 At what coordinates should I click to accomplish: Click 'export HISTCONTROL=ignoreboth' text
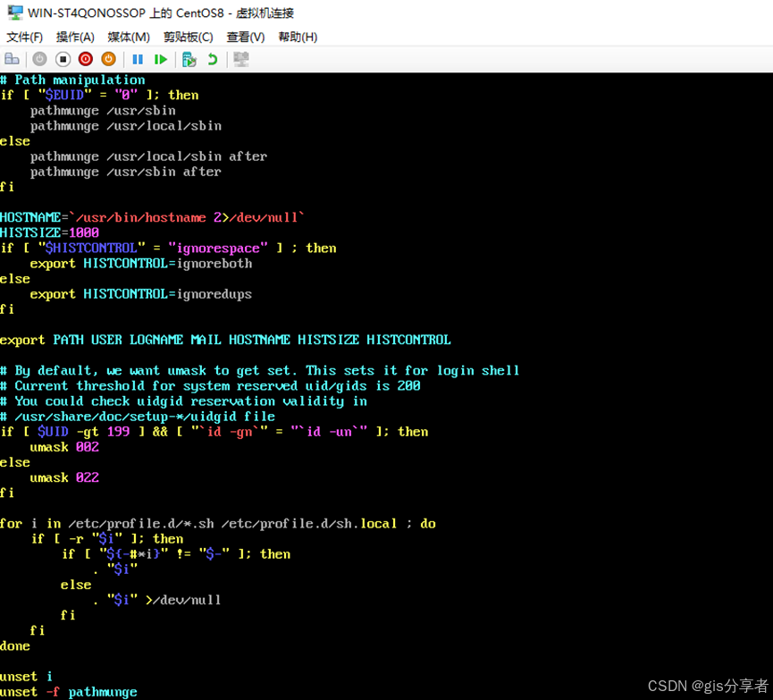tap(141, 264)
